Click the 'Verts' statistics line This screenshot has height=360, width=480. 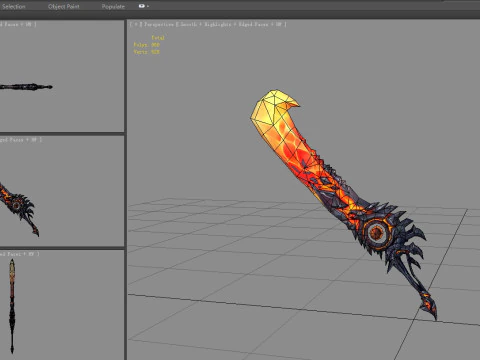(147, 52)
